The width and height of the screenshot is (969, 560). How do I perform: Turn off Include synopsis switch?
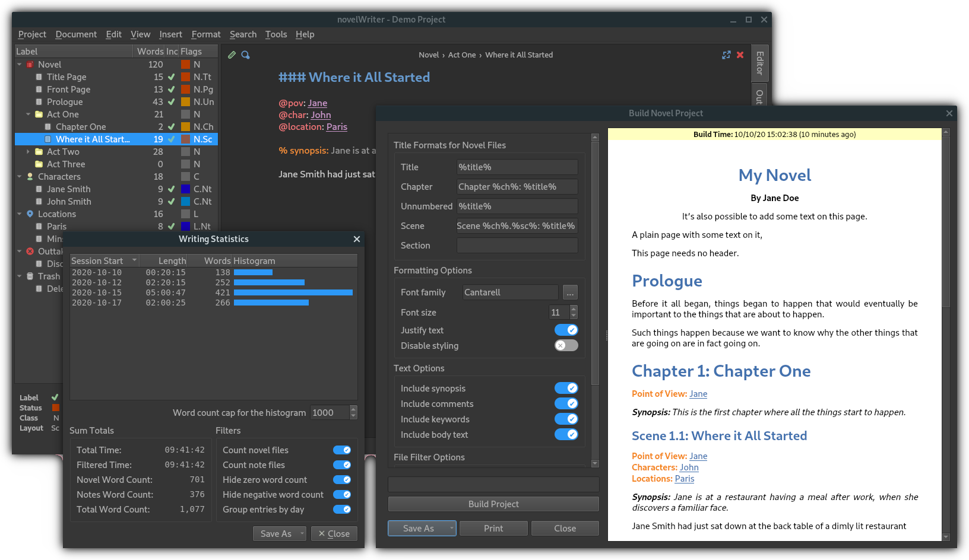pyautogui.click(x=566, y=388)
